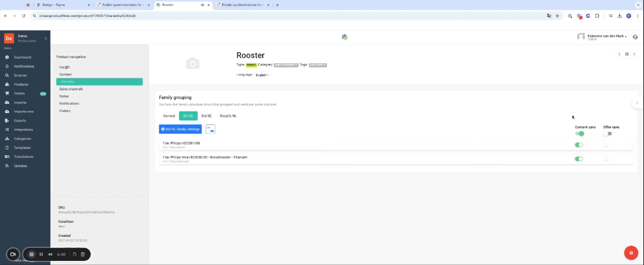644x265 pixels.
Task: Open History in product navigation
Action: (x=65, y=111)
